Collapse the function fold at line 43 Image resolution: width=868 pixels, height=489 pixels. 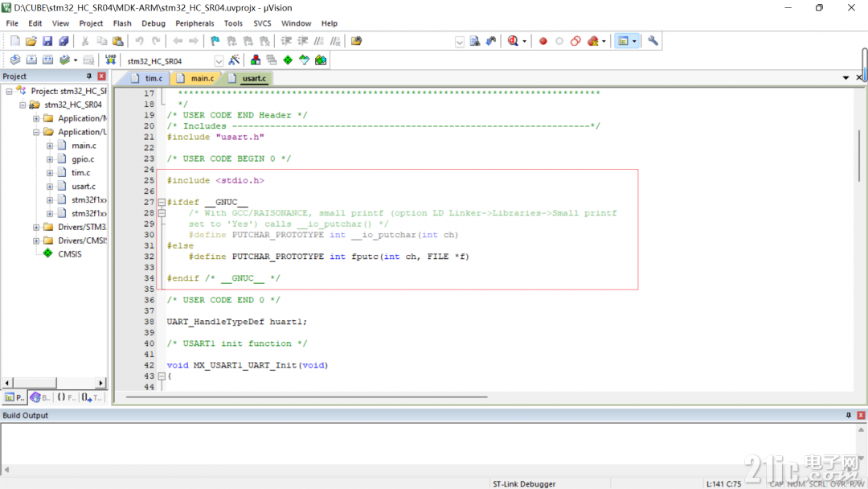coord(162,376)
